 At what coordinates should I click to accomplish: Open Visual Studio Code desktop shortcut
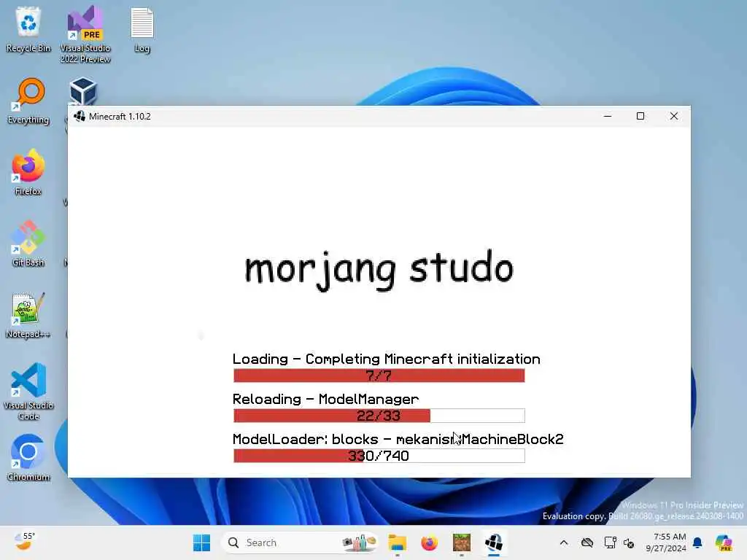(28, 392)
